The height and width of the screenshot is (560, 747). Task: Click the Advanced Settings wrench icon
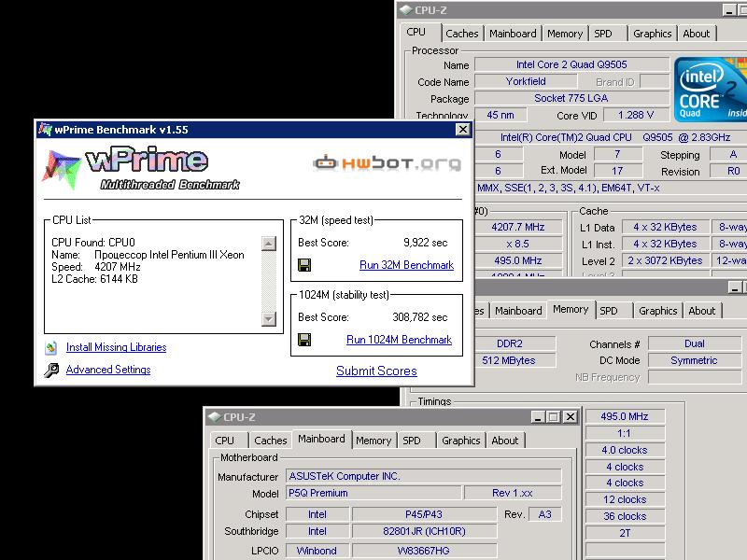[x=51, y=370]
